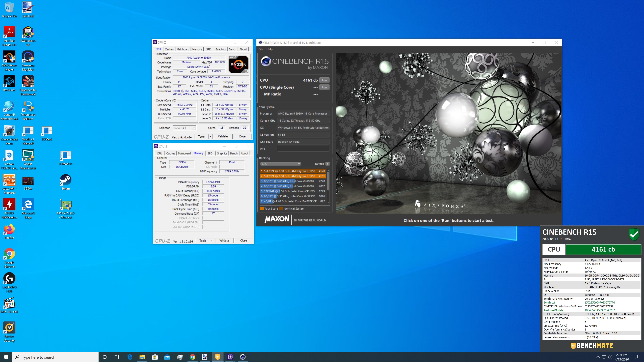Open the Logitech G HUB icon
Image resolution: width=644 pixels, height=362 pixels.
coord(9,283)
